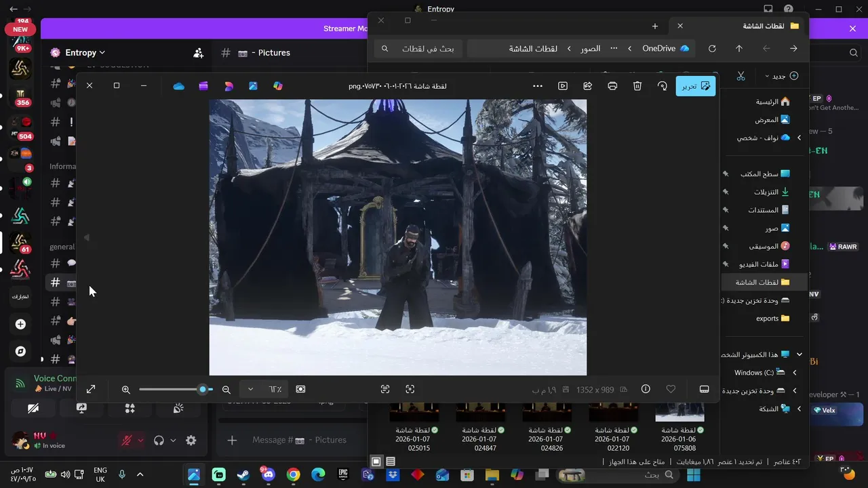Refresh the File Explorer folder
Viewport: 868px width, 488px height.
click(x=712, y=49)
